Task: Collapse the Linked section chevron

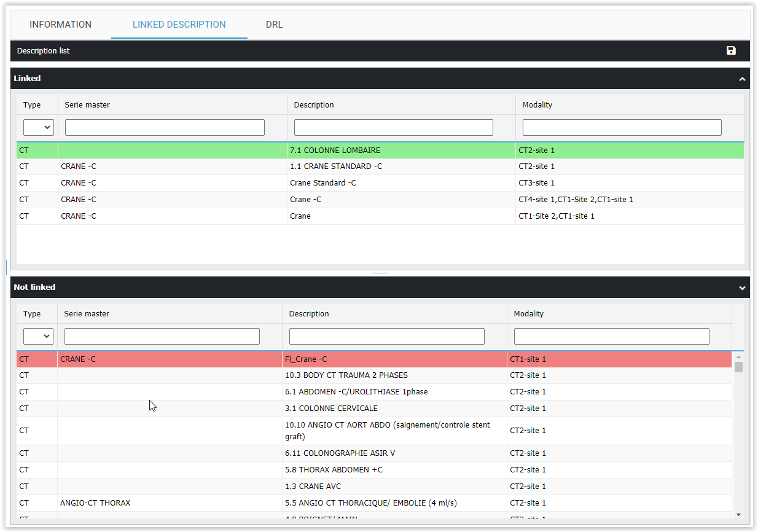Action: click(x=742, y=79)
